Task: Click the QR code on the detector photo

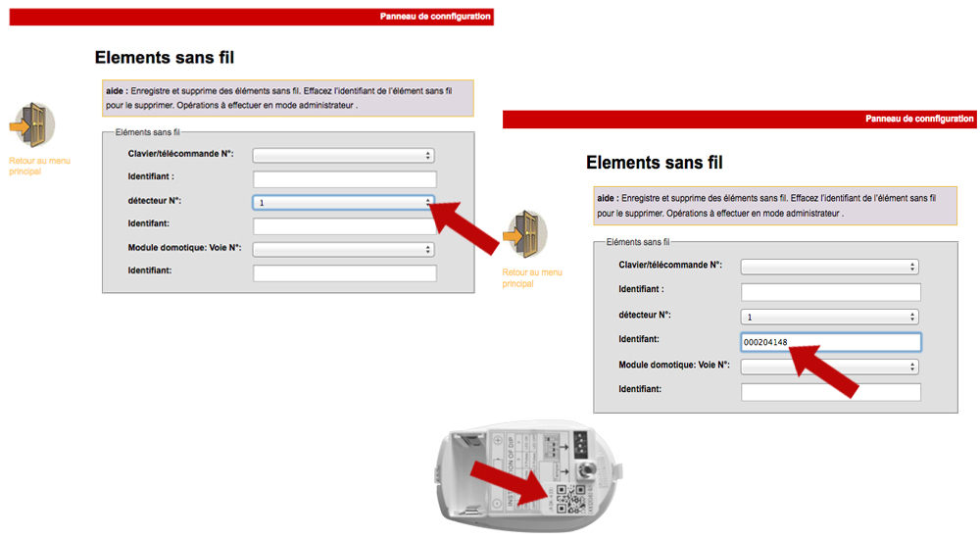Action: (x=571, y=499)
